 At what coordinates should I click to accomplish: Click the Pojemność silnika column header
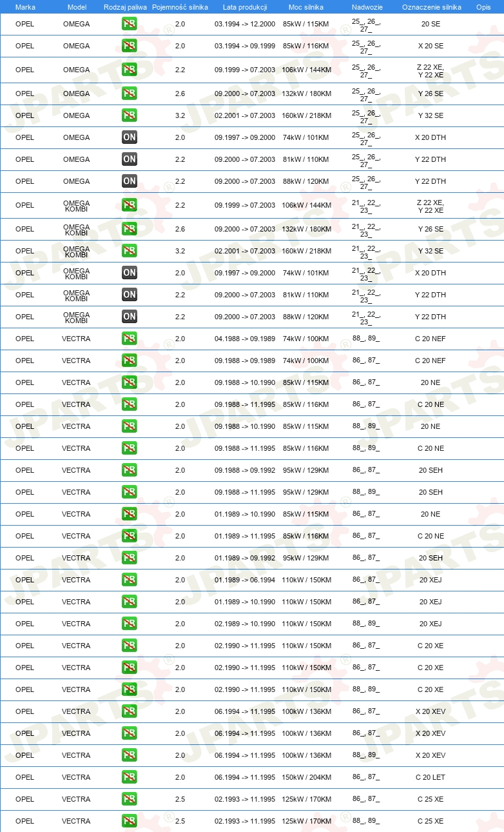pos(180,6)
